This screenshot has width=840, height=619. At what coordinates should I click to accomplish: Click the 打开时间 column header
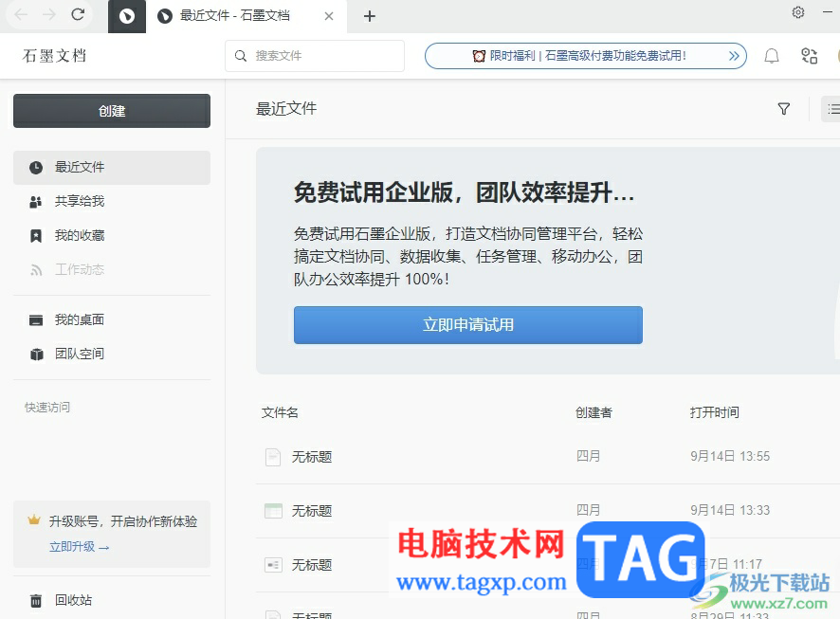point(715,413)
